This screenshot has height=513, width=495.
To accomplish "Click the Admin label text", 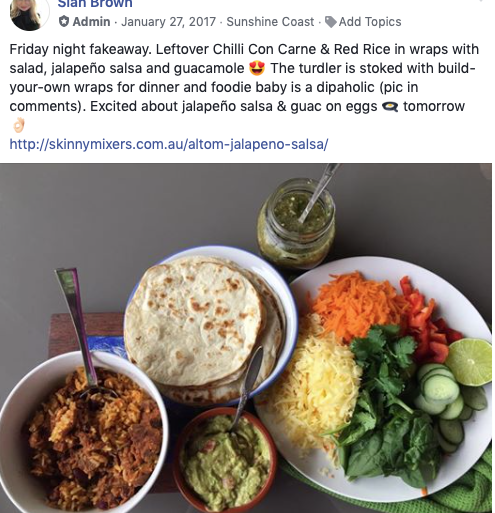I will coord(91,22).
